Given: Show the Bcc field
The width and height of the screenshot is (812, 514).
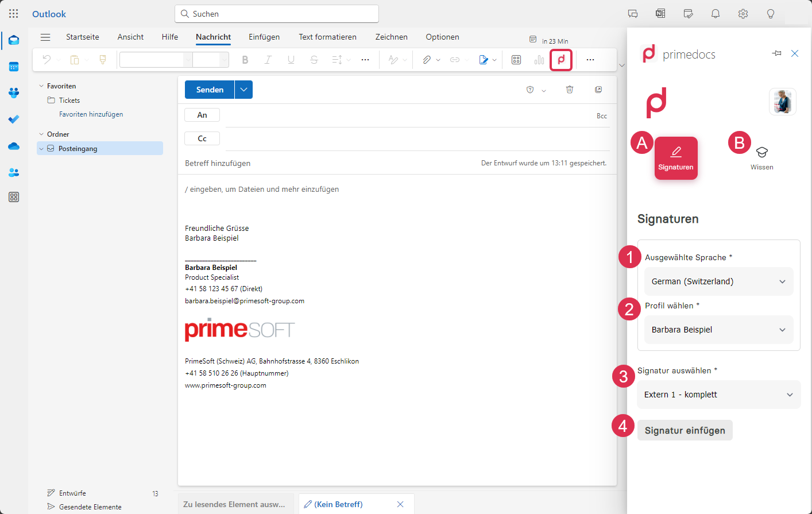Looking at the screenshot, I should (x=602, y=116).
